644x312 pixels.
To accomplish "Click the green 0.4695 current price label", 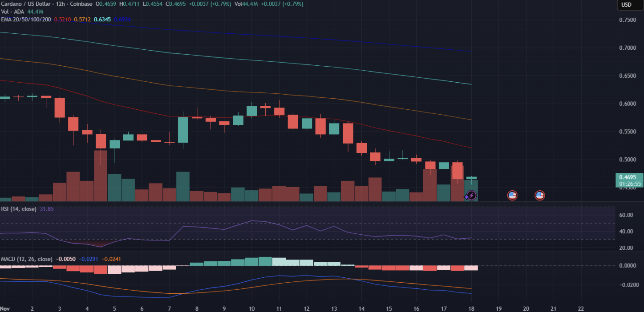I will [x=630, y=177].
